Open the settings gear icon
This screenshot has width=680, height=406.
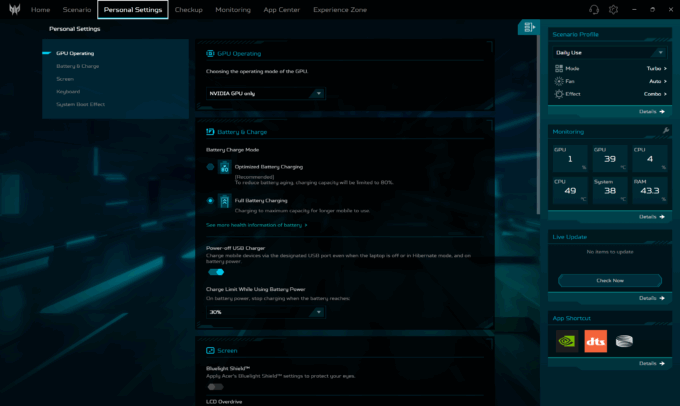613,10
